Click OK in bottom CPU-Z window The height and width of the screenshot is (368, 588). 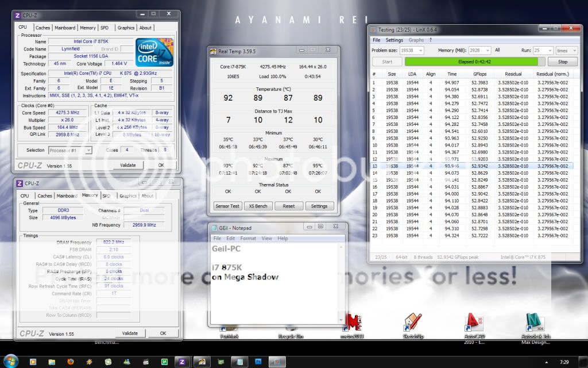(x=163, y=333)
